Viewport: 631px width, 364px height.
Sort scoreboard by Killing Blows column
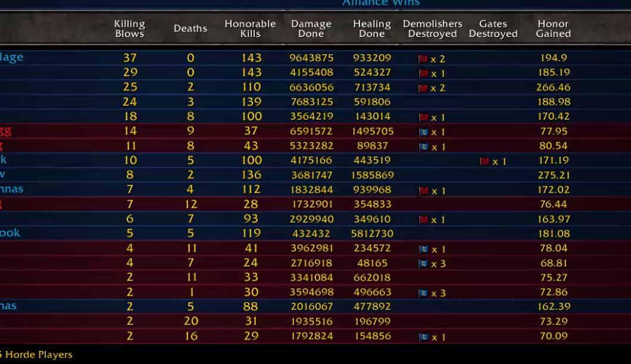[x=129, y=29]
